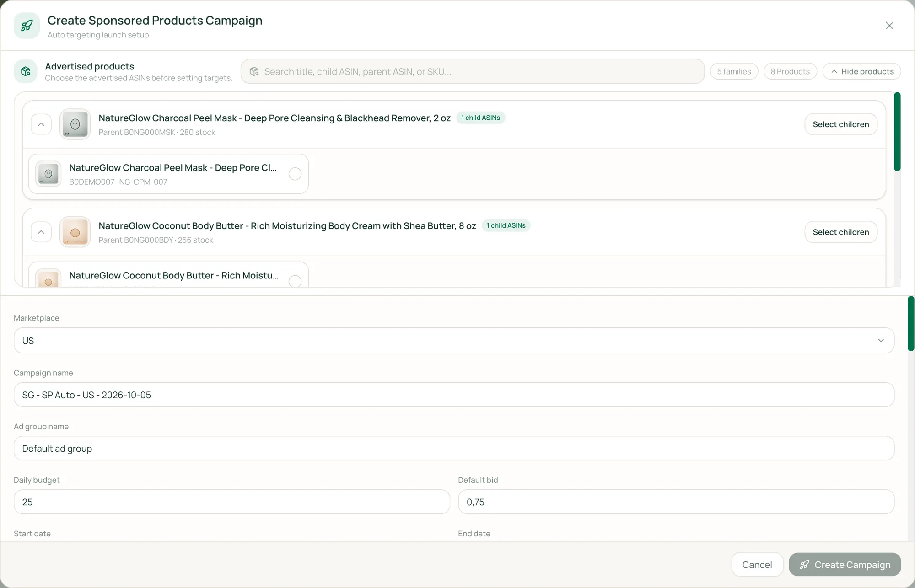
Task: Click Parent B0NG000BDY · 256 stock text
Action: [156, 241]
